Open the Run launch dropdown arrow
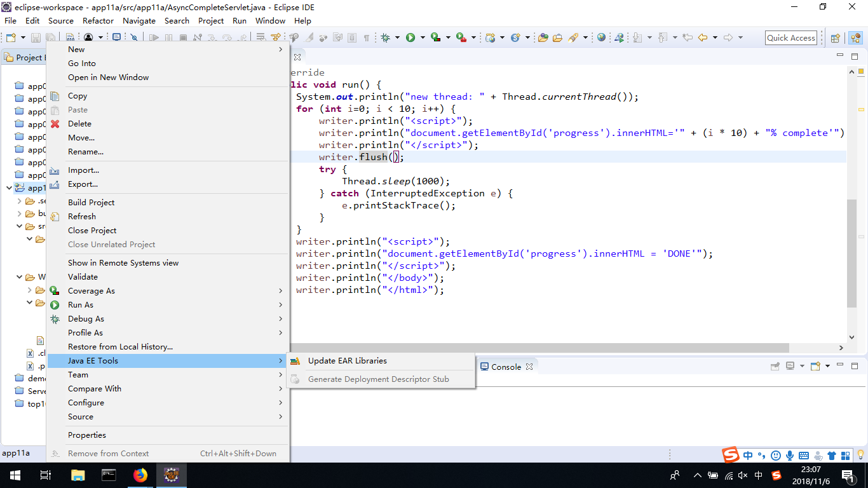This screenshot has height=488, width=868. click(x=423, y=37)
